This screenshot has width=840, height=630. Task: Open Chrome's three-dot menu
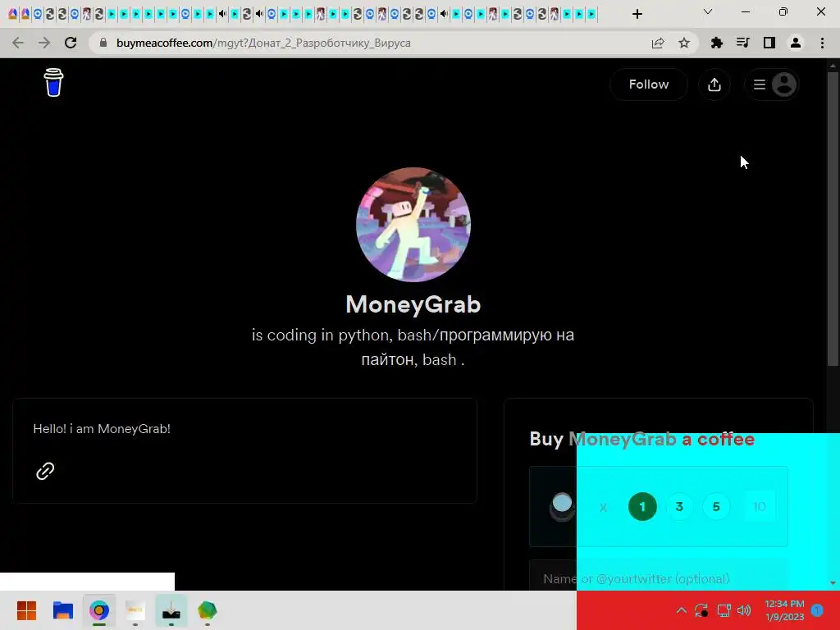[822, 43]
